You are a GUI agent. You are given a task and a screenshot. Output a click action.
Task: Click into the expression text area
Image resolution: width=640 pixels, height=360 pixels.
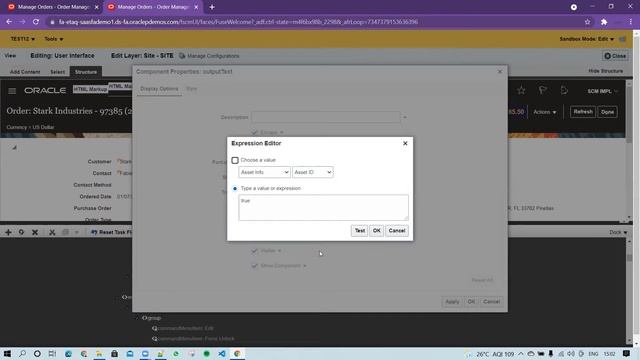323,208
